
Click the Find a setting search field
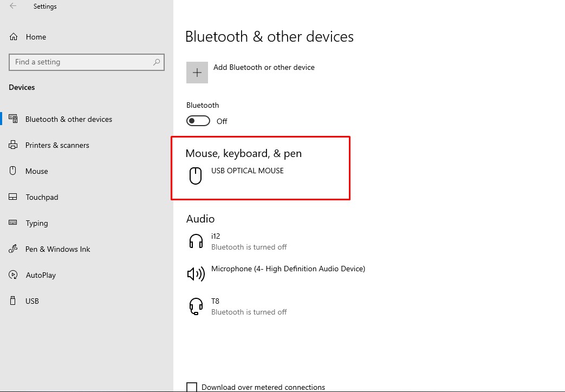coord(87,62)
